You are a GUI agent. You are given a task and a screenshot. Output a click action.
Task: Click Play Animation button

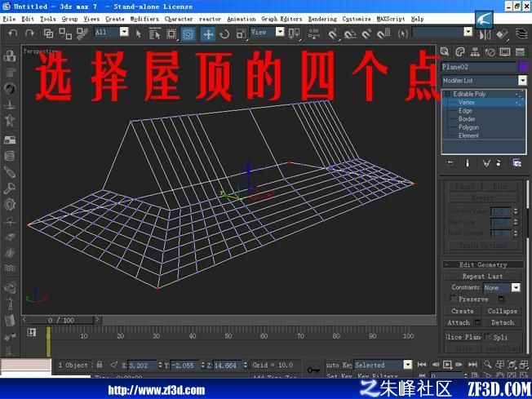pos(447,365)
